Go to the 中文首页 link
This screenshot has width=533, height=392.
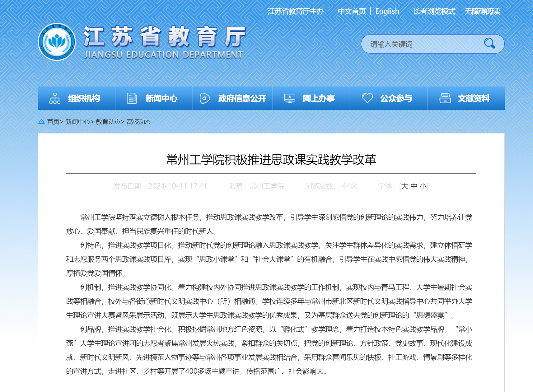352,12
